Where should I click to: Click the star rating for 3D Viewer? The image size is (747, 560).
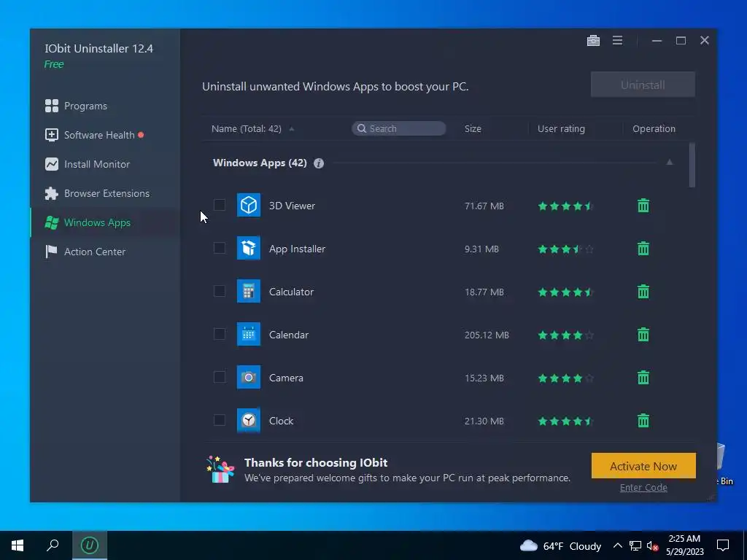(x=565, y=206)
